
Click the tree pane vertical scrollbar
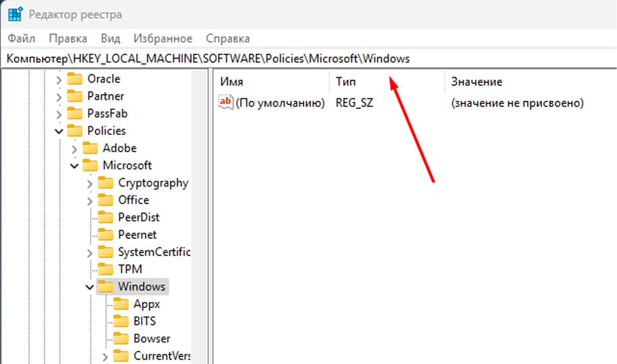click(x=199, y=216)
